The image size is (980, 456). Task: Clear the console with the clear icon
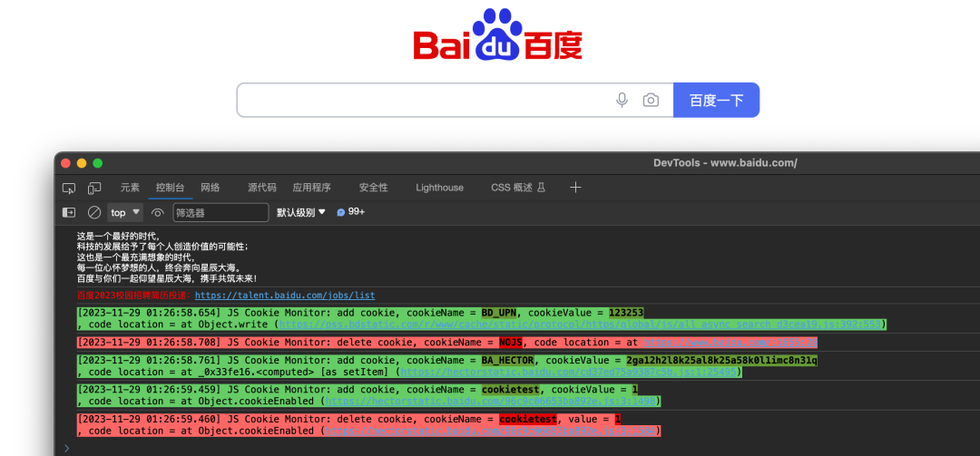pyautogui.click(x=94, y=212)
